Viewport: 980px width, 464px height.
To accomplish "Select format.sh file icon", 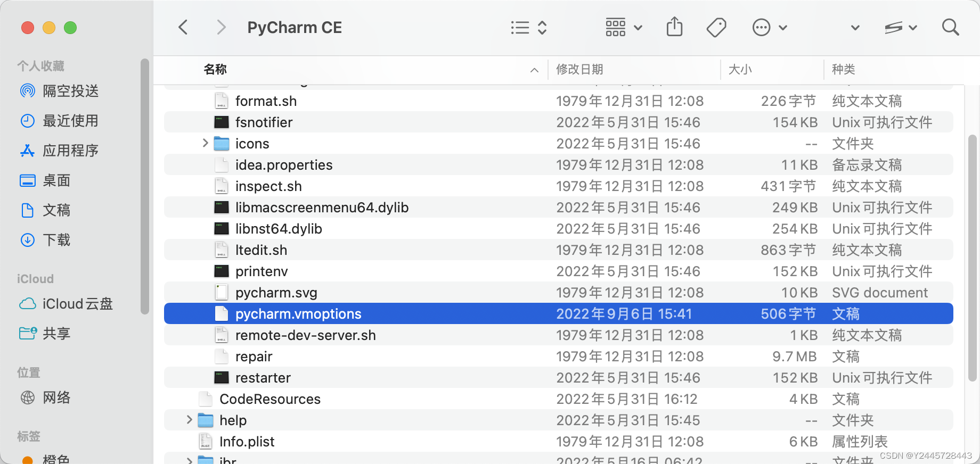I will click(x=222, y=101).
